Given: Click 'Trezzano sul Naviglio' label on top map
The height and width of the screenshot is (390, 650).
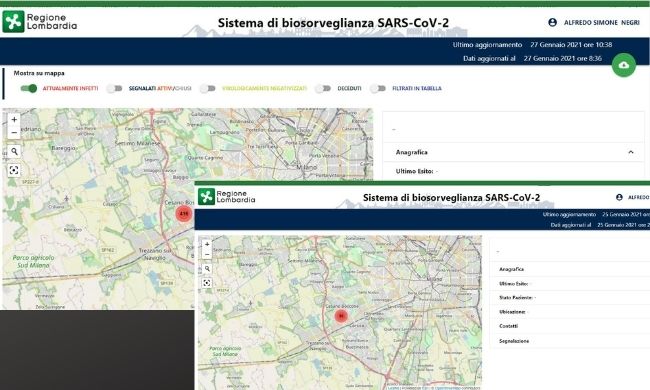Looking at the screenshot, I should pos(155,254).
